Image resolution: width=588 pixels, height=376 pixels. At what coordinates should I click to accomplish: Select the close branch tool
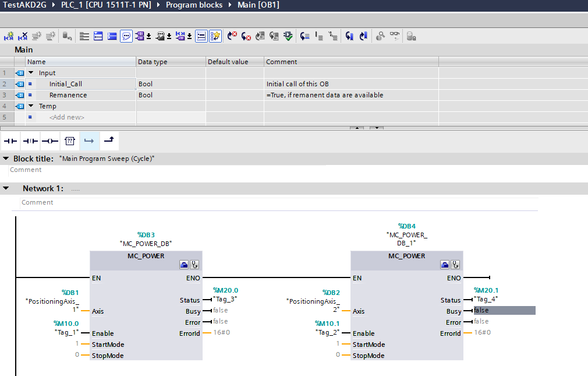pyautogui.click(x=109, y=140)
